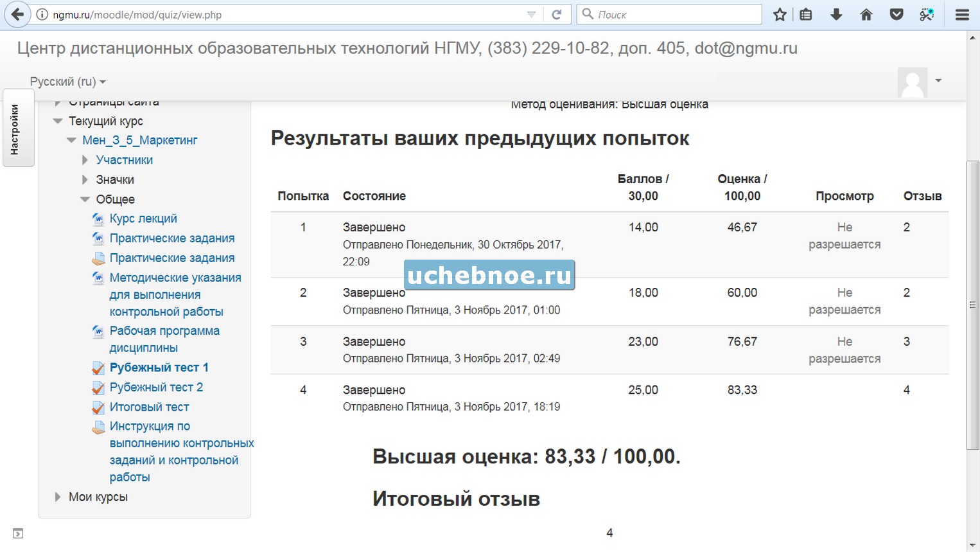Screen dimensions: 980x552
Task: Click assignment icon of second Практические задания
Action: click(98, 258)
